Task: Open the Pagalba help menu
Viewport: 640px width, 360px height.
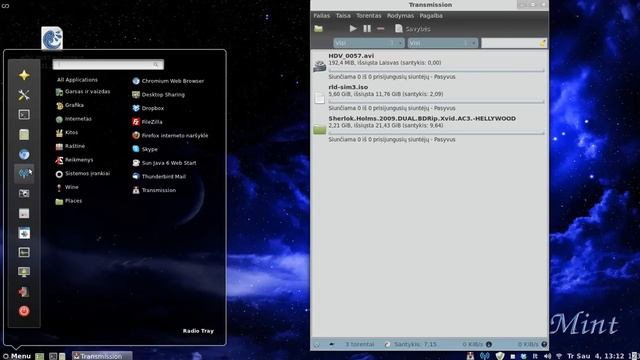Action: [x=431, y=16]
